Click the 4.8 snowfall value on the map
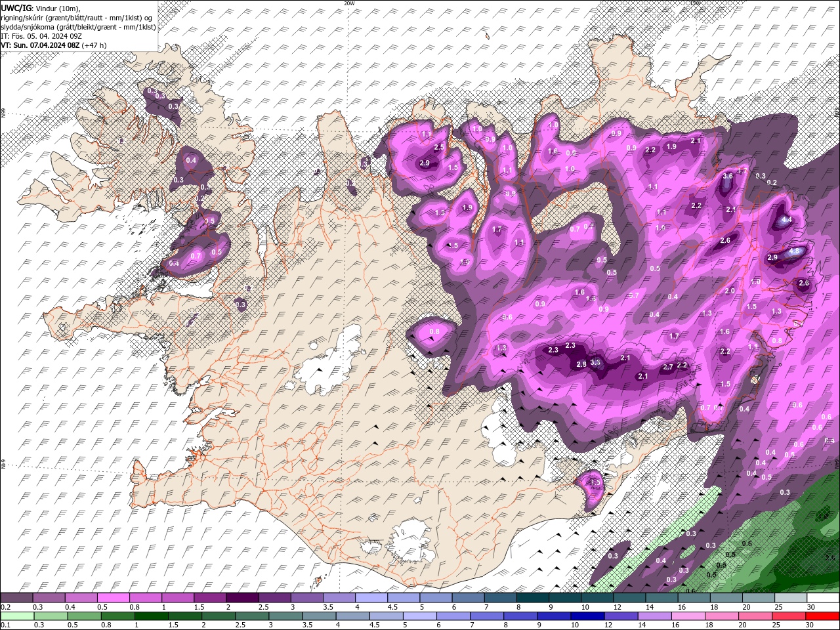 [x=795, y=251]
